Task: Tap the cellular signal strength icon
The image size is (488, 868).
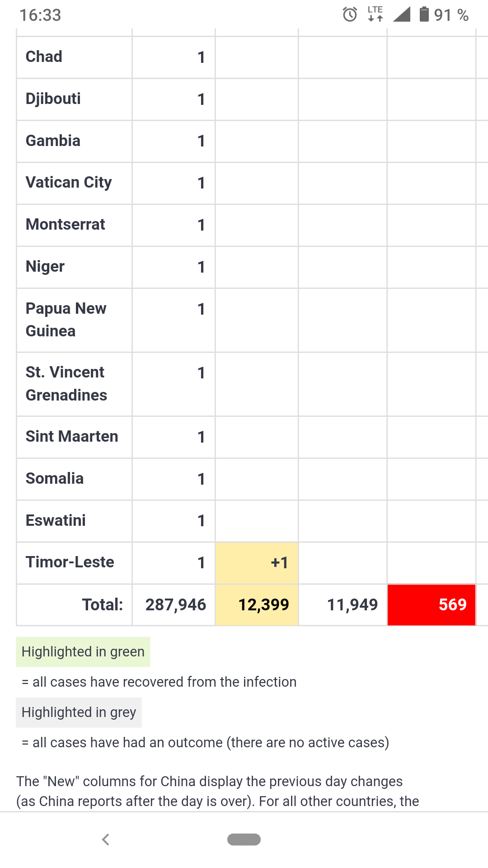Action: pyautogui.click(x=401, y=14)
